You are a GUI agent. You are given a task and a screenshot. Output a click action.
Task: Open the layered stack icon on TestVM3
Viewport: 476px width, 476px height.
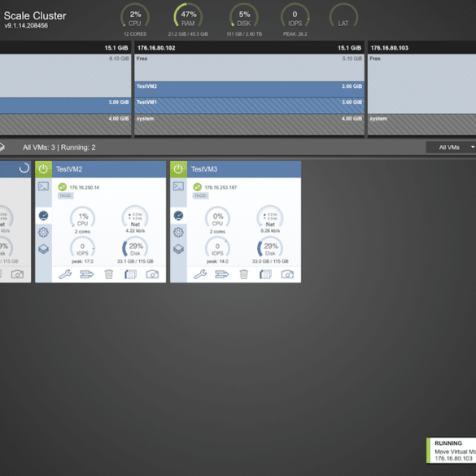click(x=178, y=249)
